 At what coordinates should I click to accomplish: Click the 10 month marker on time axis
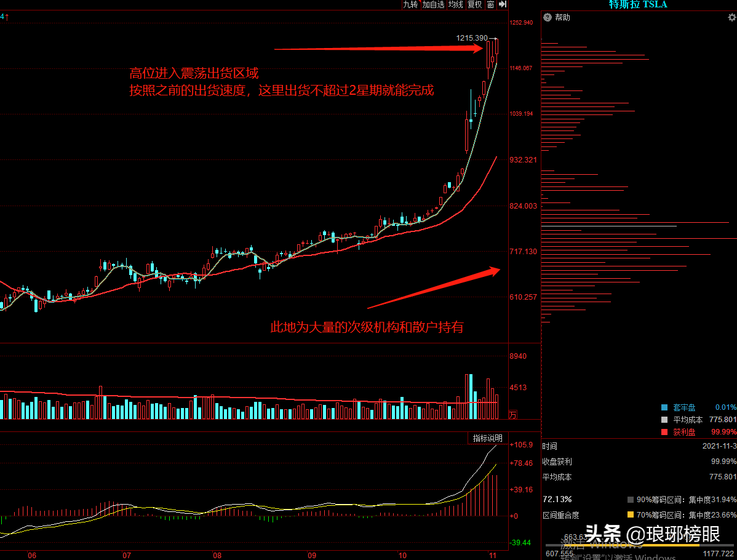click(402, 555)
